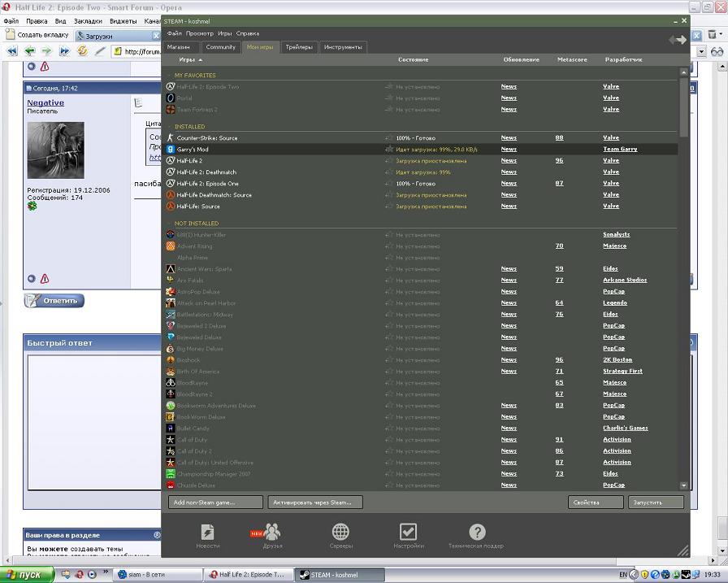
Task: Click Steam's back/forward arrows icon
Action: point(678,41)
